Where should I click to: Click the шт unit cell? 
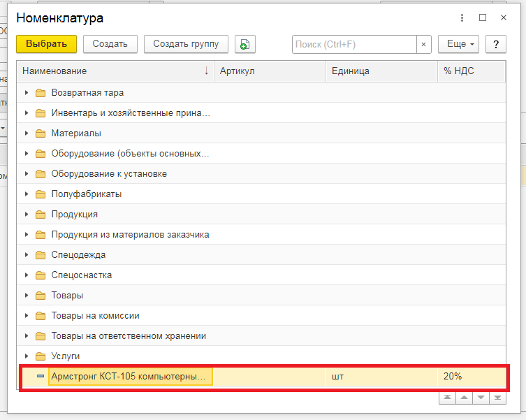tap(382, 377)
